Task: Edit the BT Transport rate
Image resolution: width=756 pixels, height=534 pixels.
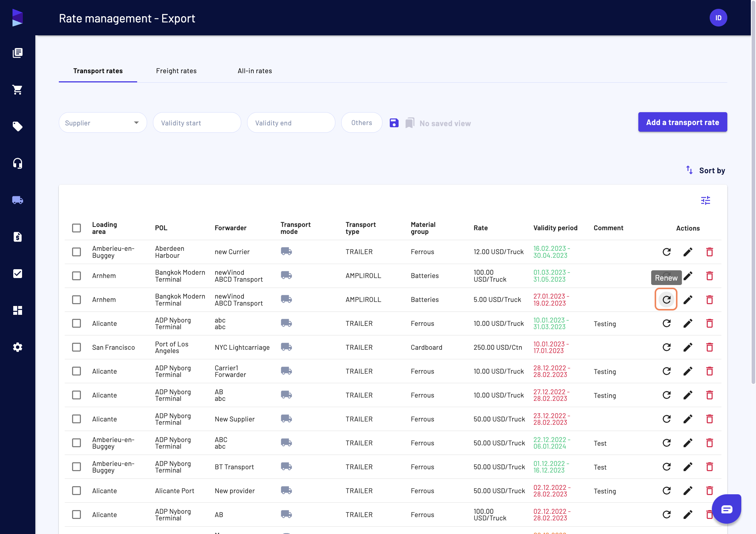Action: pos(688,467)
